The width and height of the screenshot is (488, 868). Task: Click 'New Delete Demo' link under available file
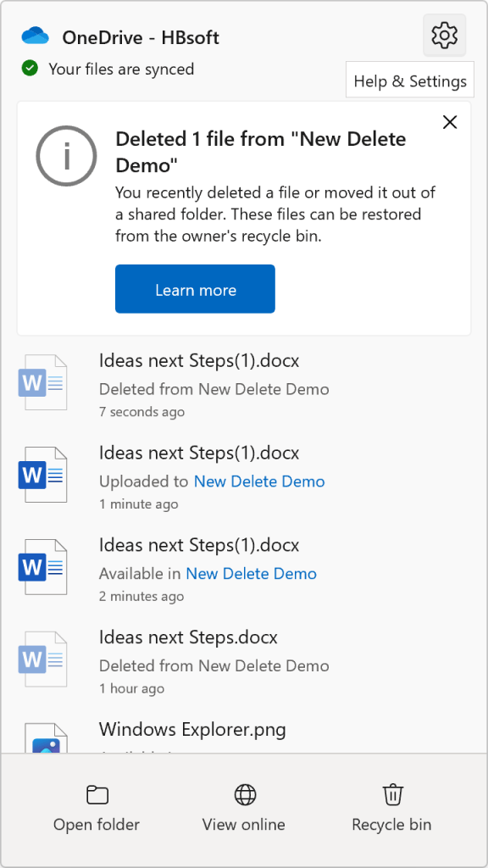click(x=252, y=574)
